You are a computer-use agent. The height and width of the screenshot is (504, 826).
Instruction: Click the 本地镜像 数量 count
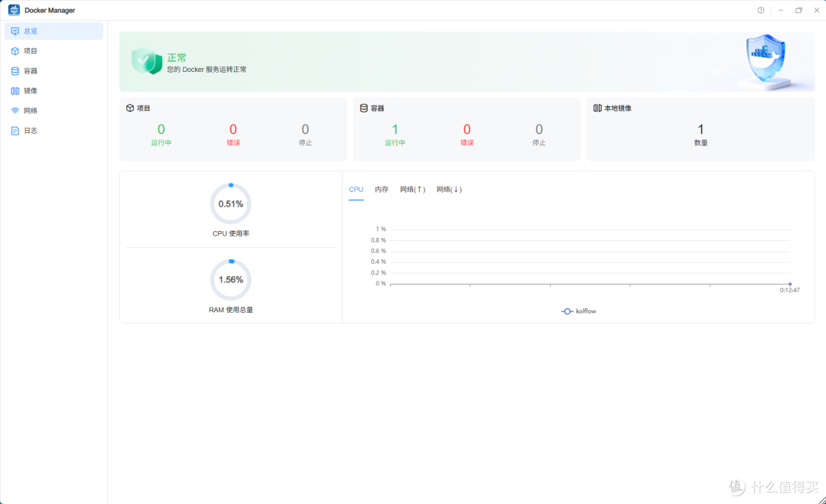click(x=701, y=135)
